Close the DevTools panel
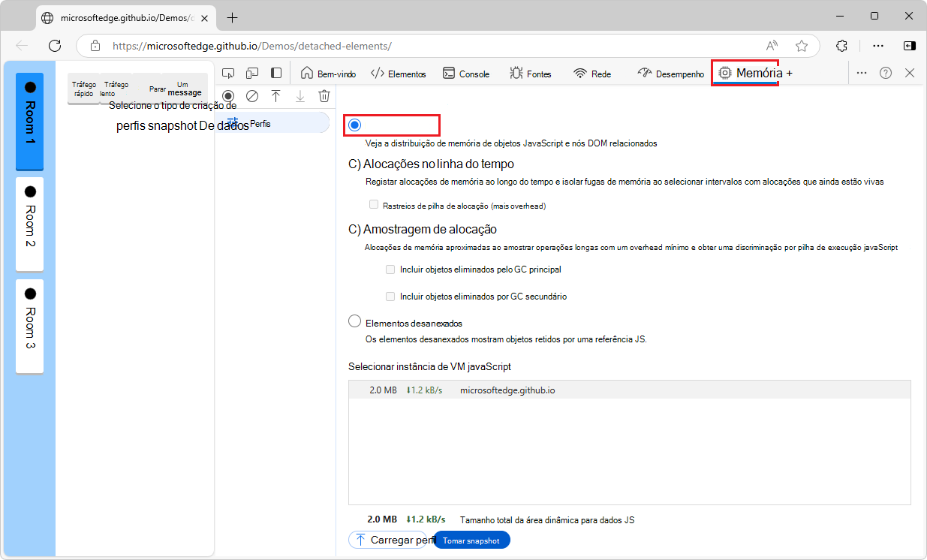Screen dimensions: 927x560 click(910, 73)
